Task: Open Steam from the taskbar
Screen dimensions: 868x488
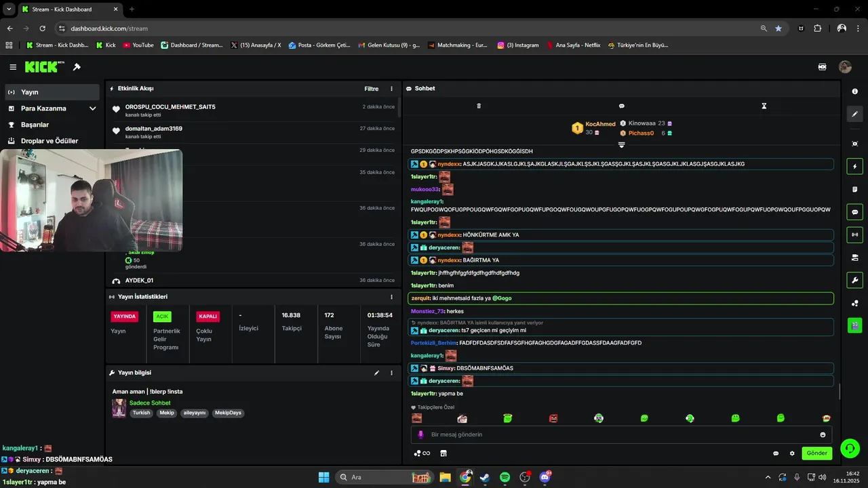Action: pyautogui.click(x=485, y=477)
